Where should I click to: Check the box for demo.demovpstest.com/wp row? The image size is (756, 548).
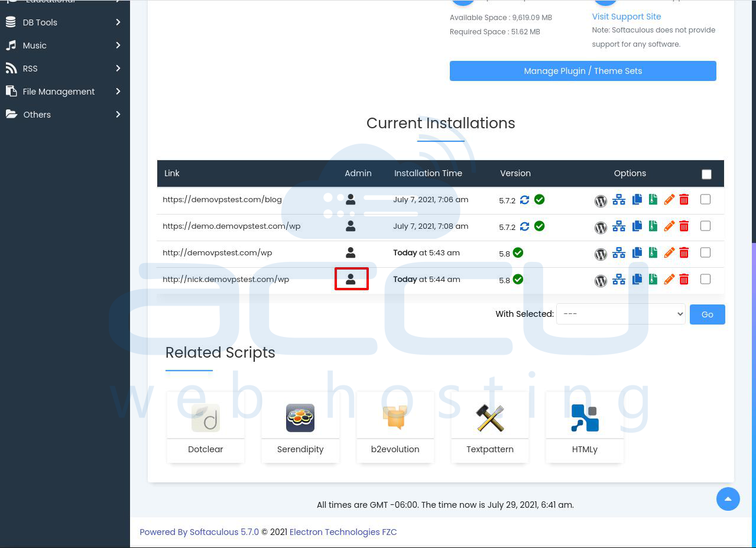pos(705,226)
